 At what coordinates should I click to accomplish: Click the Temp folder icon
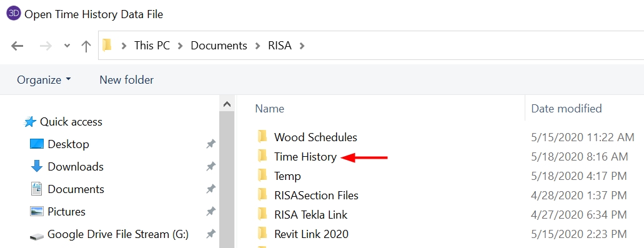pyautogui.click(x=262, y=176)
